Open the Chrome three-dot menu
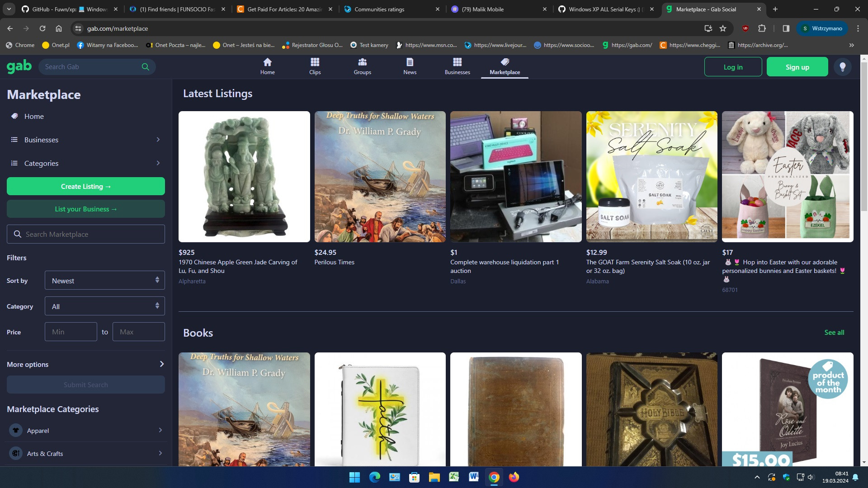This screenshot has height=488, width=868. click(858, 28)
